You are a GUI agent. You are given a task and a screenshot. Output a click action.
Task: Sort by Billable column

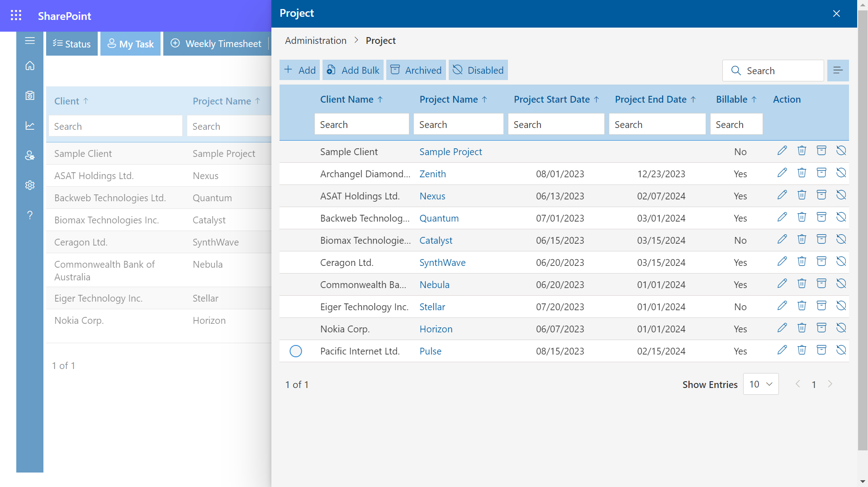tap(736, 99)
